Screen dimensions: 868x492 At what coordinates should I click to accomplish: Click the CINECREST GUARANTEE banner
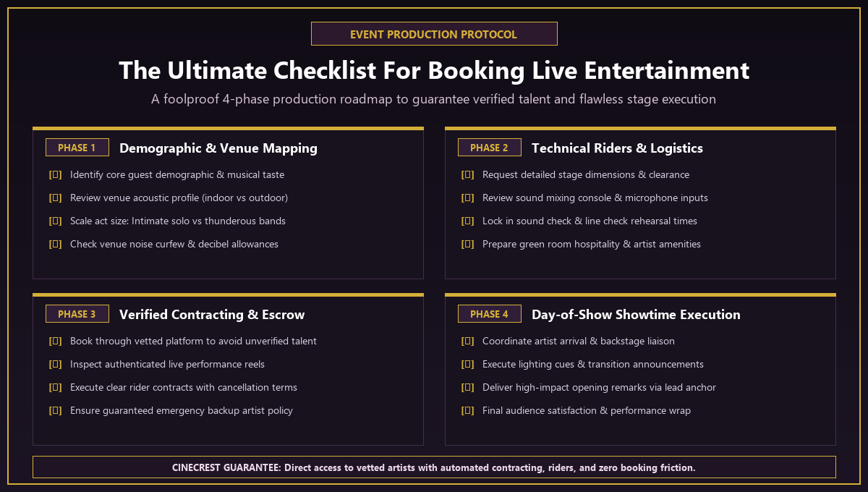pyautogui.click(x=434, y=467)
